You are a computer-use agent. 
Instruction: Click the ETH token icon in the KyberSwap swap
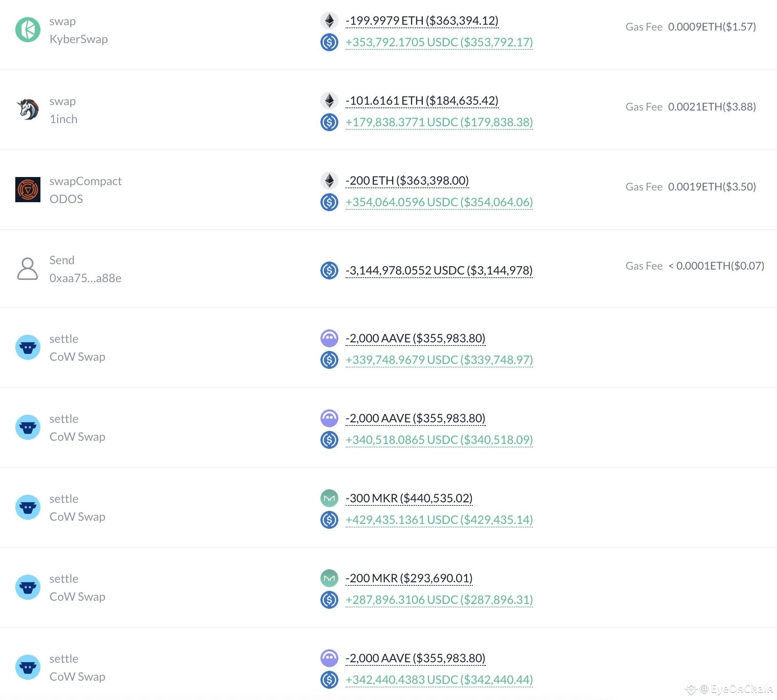click(x=329, y=20)
